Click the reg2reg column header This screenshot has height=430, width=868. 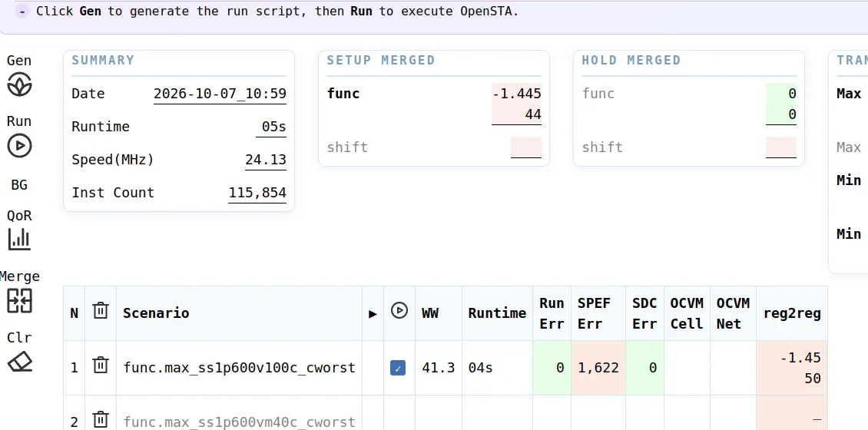coord(792,314)
